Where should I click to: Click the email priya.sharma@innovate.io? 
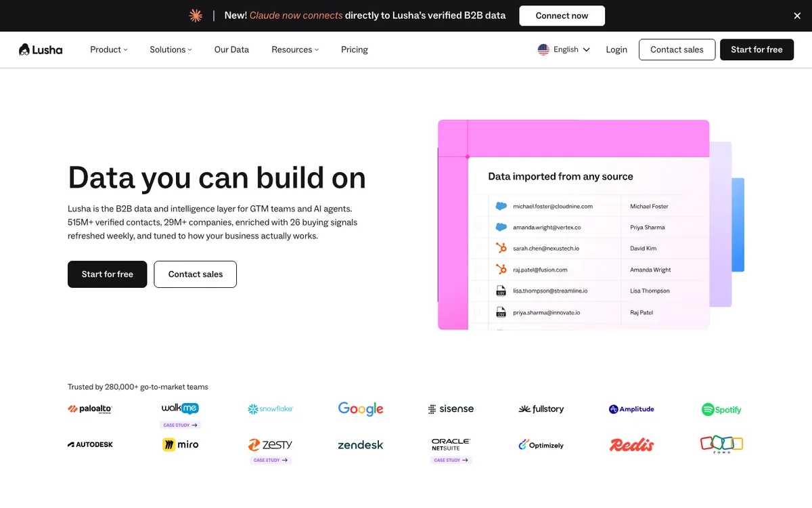click(547, 312)
